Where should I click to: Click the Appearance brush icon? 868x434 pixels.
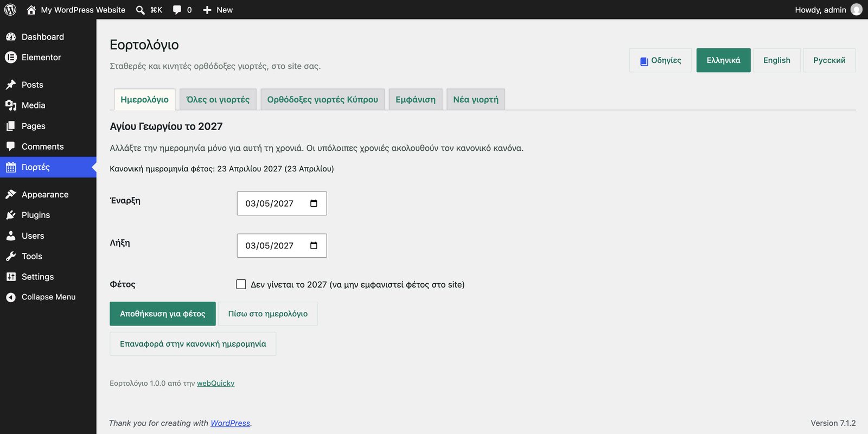pos(11,194)
